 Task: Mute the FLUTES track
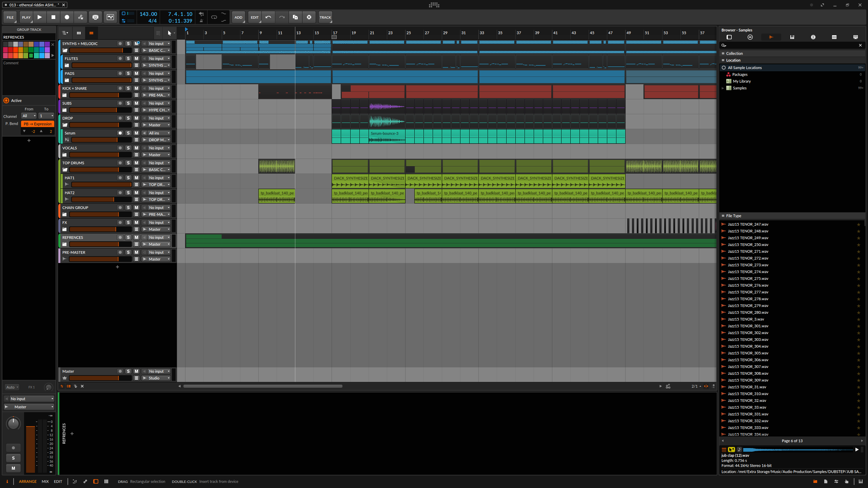pyautogui.click(x=137, y=58)
